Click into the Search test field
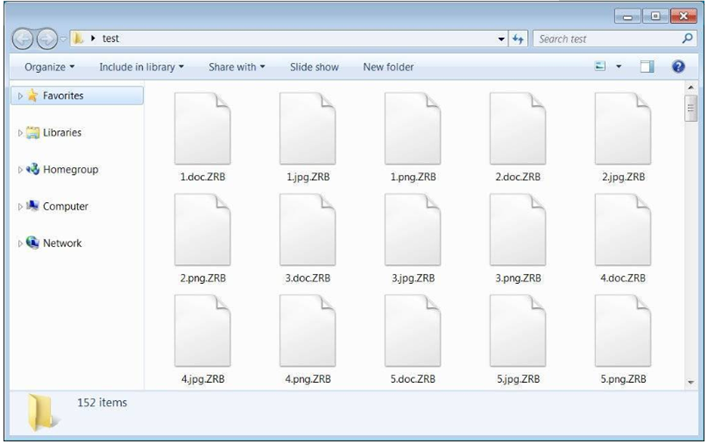The height and width of the screenshot is (444, 708). click(x=605, y=39)
